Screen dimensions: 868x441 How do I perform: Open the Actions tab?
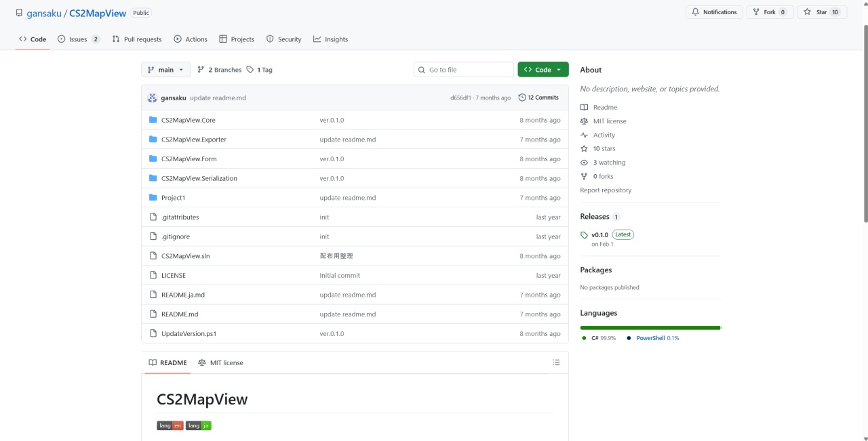tap(191, 39)
